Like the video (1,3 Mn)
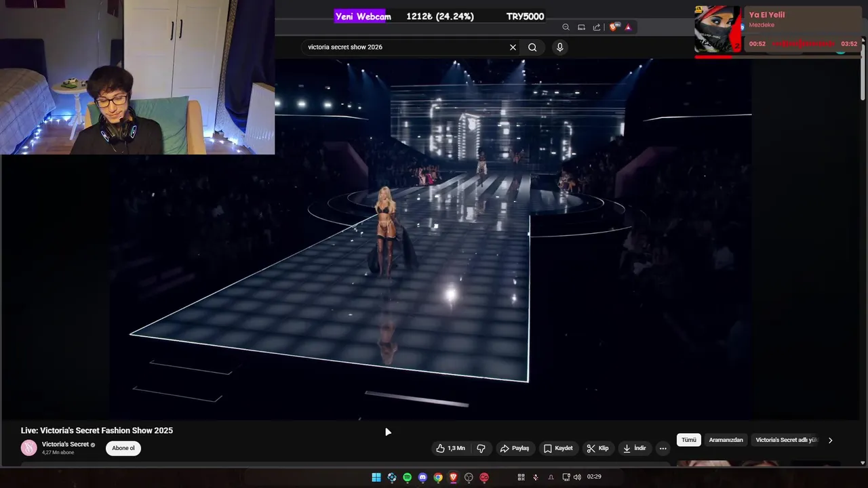 [450, 448]
